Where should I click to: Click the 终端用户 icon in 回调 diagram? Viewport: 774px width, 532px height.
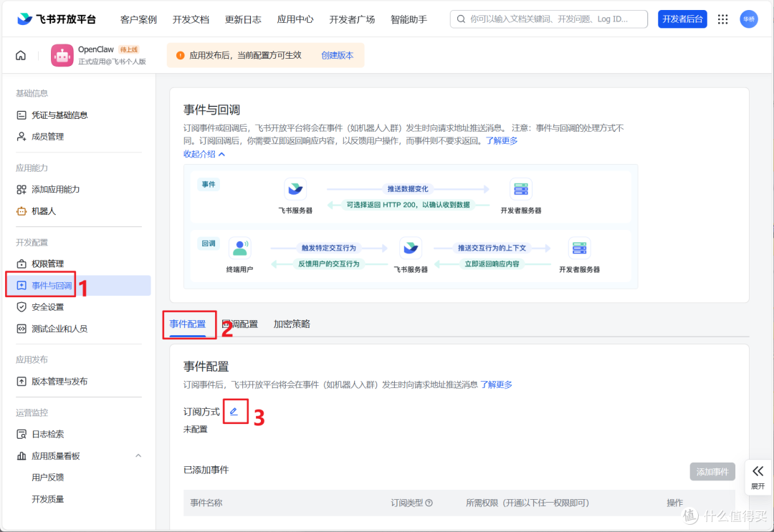(x=240, y=248)
